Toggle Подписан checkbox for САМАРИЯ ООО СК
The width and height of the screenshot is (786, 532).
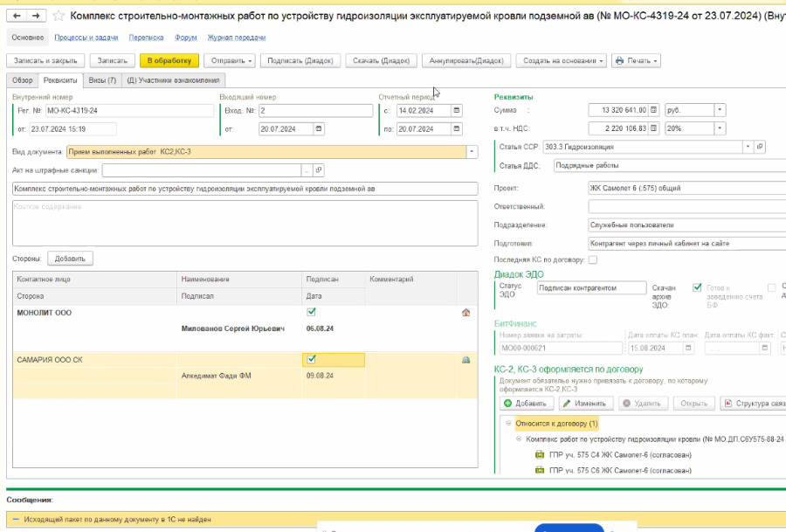[x=312, y=359]
